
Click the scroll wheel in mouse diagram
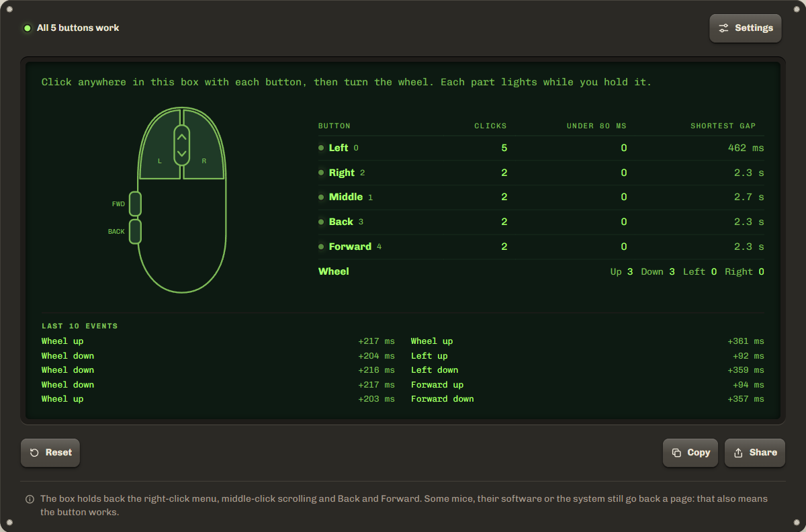[x=181, y=145]
